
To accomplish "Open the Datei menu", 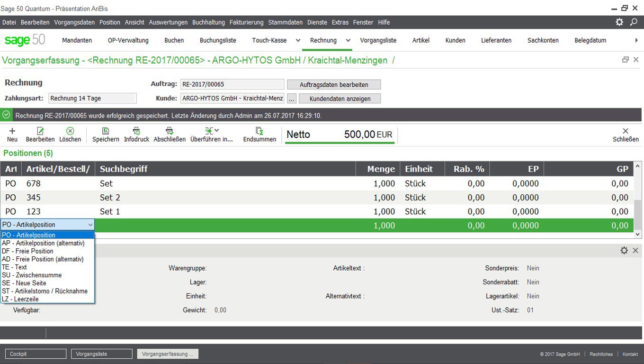I will click(x=9, y=22).
